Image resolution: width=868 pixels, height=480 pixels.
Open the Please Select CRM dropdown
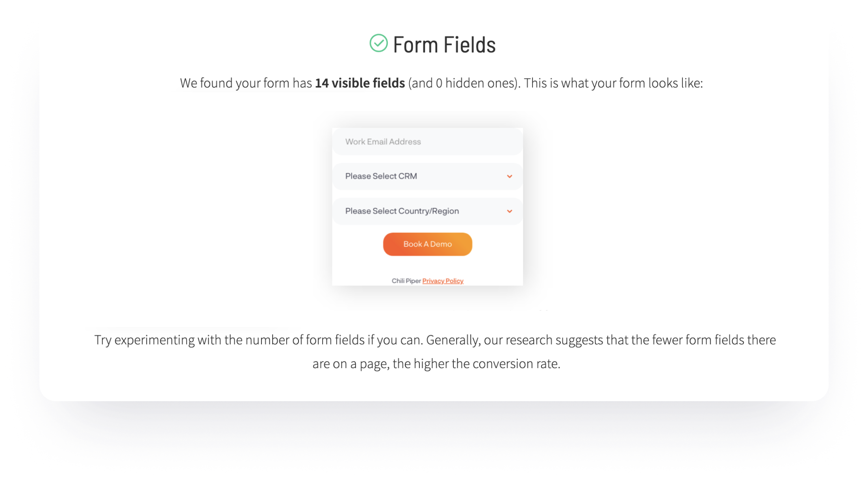point(427,176)
